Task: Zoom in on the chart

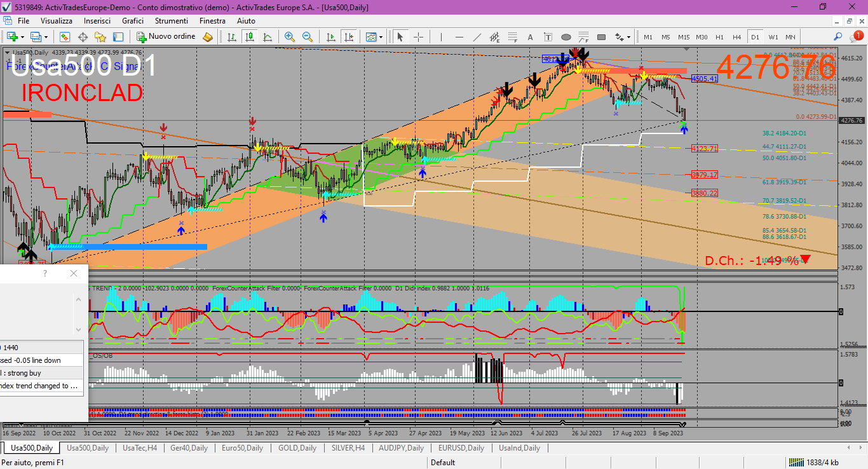Action: pos(290,37)
